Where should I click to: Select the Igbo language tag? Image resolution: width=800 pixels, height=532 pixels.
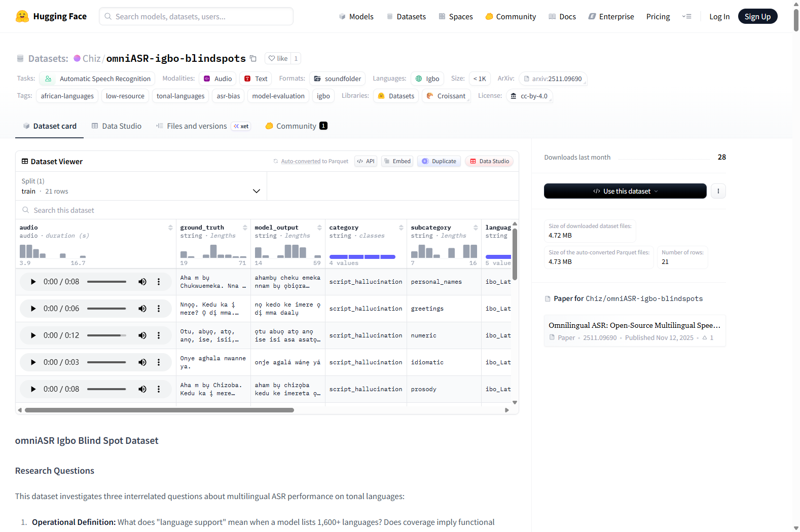pos(427,79)
